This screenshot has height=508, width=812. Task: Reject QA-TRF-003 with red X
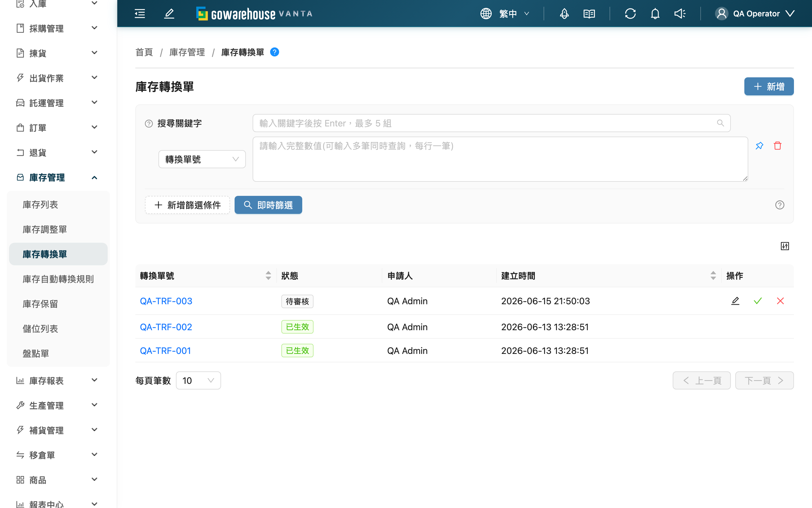pos(780,301)
